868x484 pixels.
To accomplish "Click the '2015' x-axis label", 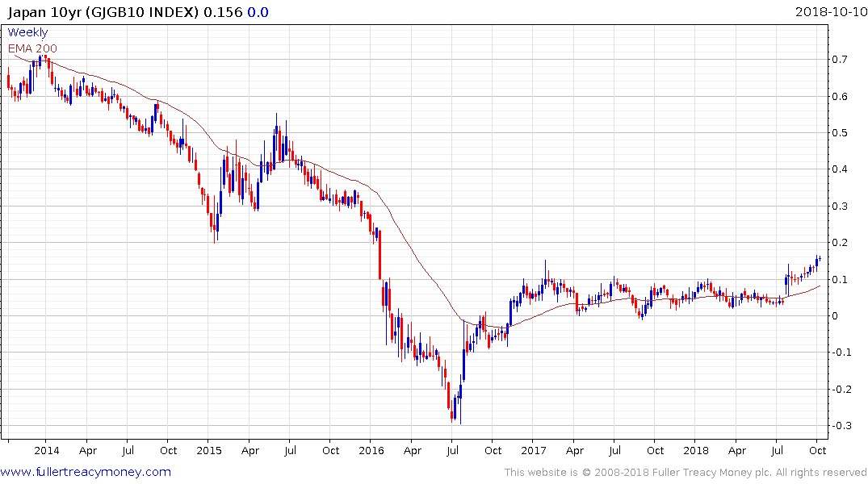I will (x=209, y=450).
